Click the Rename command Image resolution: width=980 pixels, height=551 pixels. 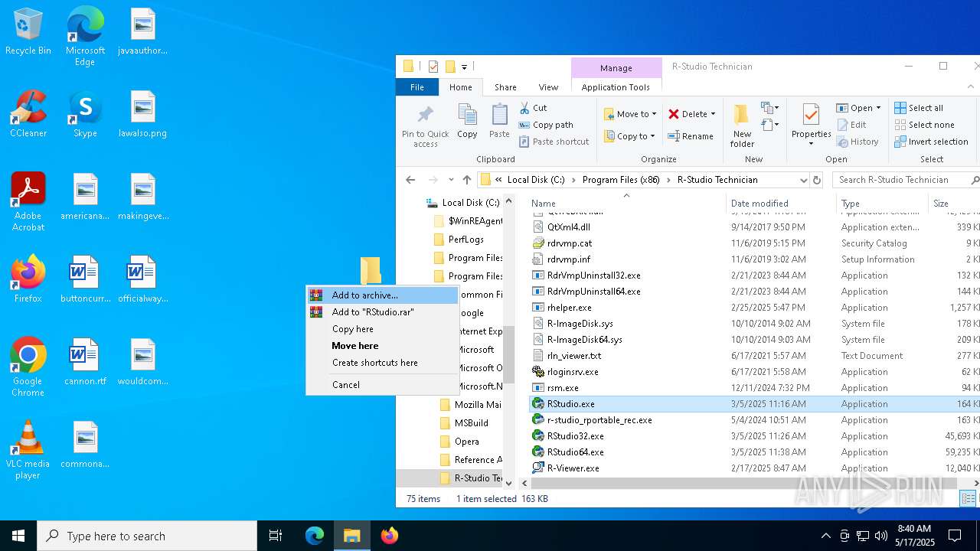691,136
